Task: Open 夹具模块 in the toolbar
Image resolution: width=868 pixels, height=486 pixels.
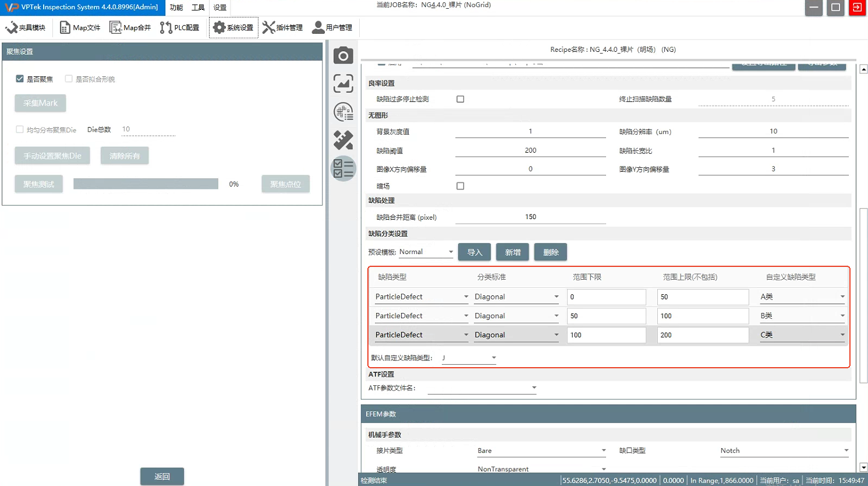Action: click(26, 27)
